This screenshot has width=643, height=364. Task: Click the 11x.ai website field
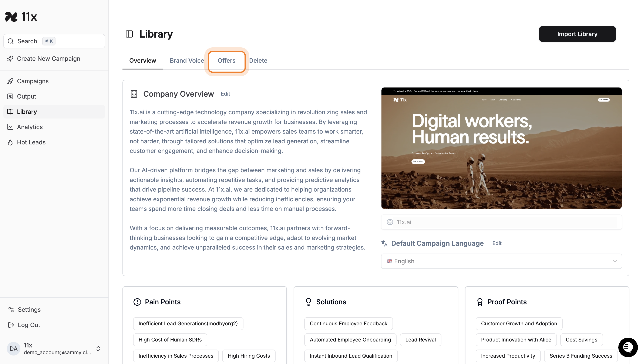point(501,222)
